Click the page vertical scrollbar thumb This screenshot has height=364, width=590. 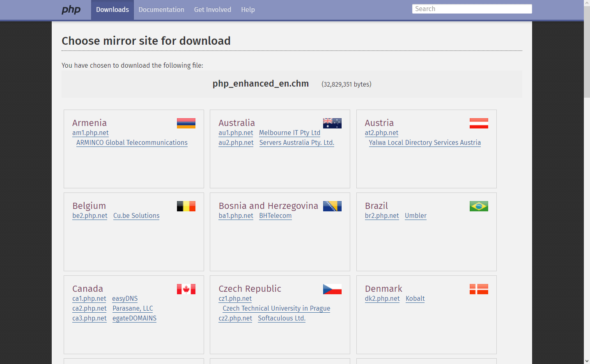[x=587, y=52]
